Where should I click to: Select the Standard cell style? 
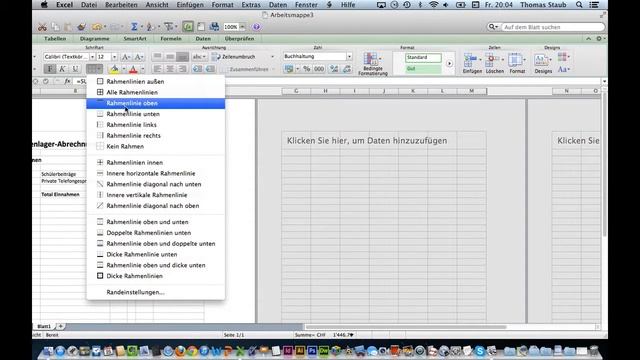click(423, 58)
